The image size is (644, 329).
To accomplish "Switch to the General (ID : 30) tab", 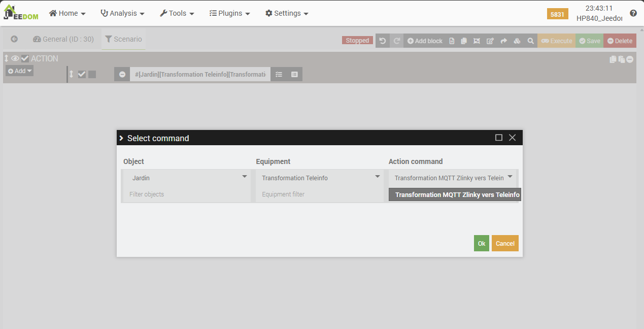I will click(63, 39).
